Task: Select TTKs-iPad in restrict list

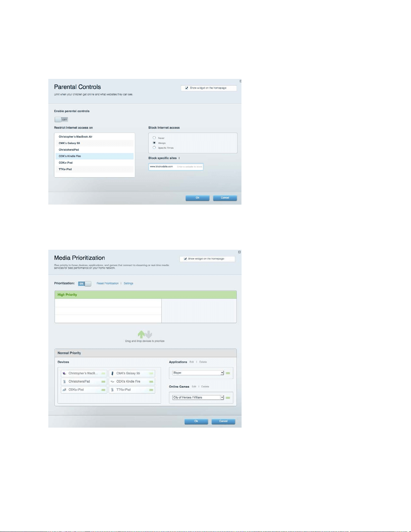Action: [x=95, y=169]
